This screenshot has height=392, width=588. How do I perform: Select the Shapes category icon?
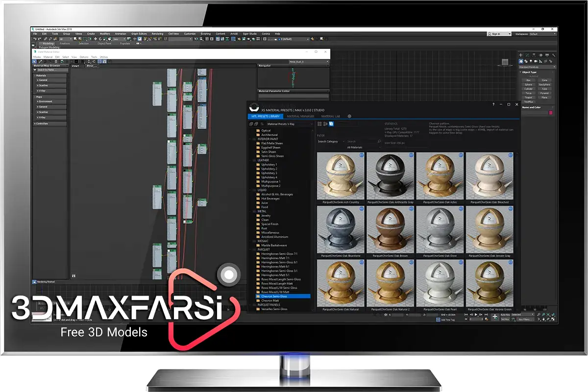[526, 61]
